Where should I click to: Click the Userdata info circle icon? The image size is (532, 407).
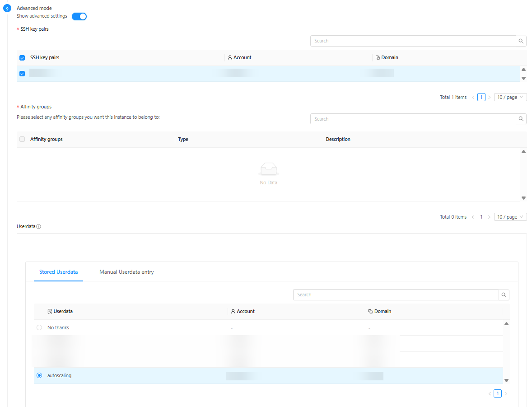click(38, 226)
